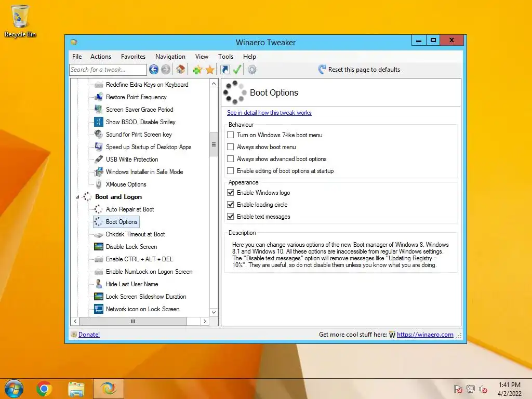Click the grayed Forward navigation arrow
The width and height of the screenshot is (532, 399).
click(166, 70)
